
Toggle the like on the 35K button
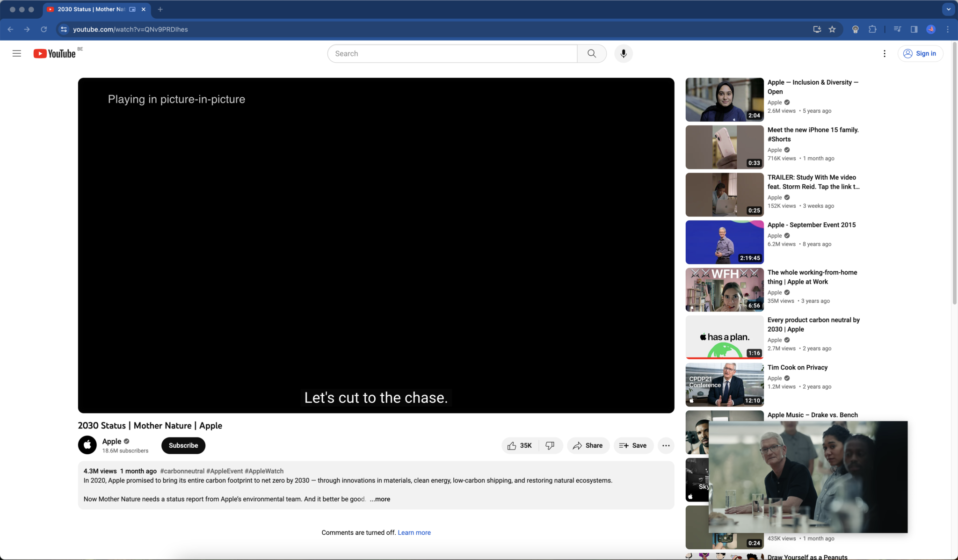pyautogui.click(x=519, y=445)
